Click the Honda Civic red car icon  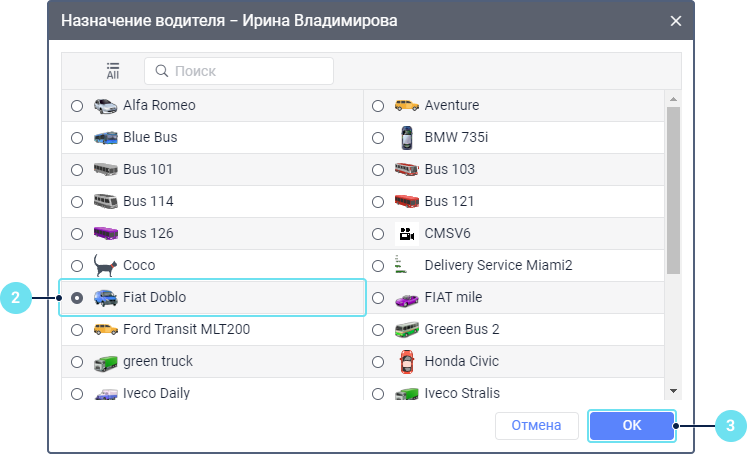(407, 362)
